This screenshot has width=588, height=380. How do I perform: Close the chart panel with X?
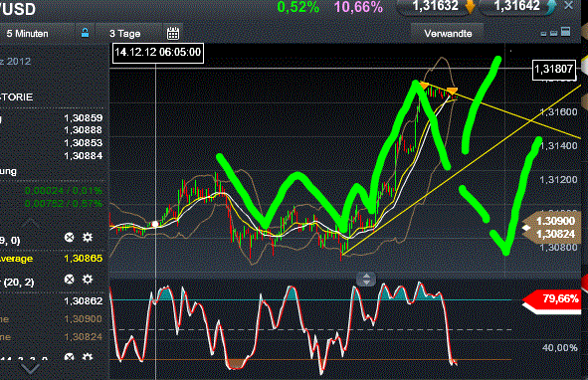[x=568, y=5]
